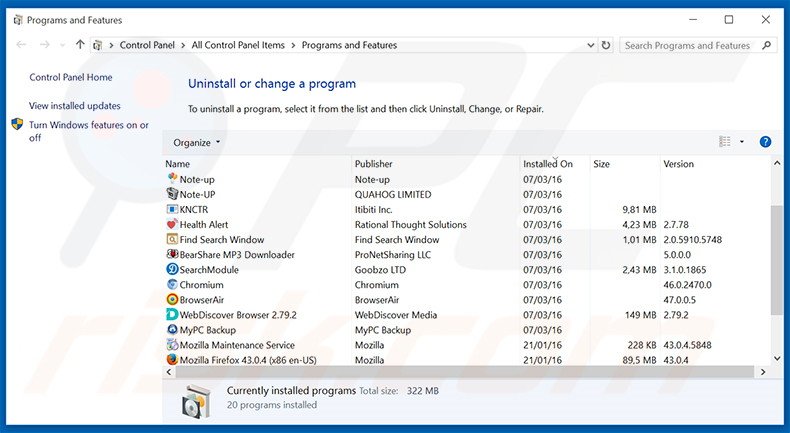The image size is (790, 433).
Task: Go up one folder level arrow
Action: pos(80,45)
